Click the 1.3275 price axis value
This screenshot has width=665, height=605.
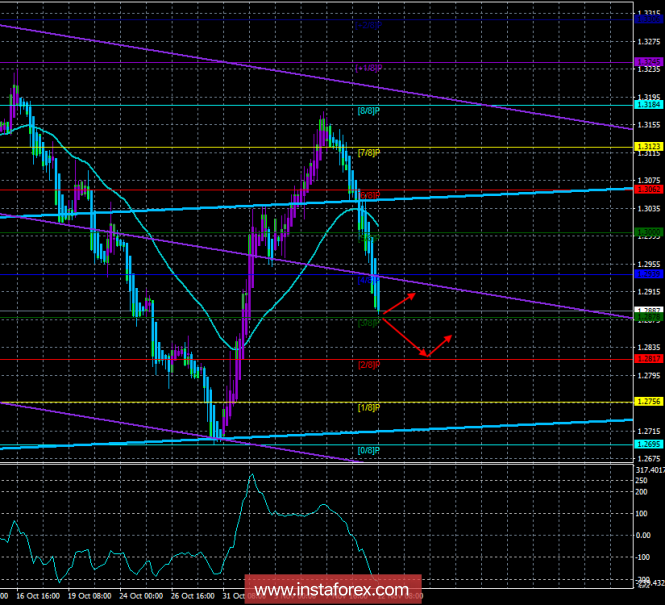649,42
